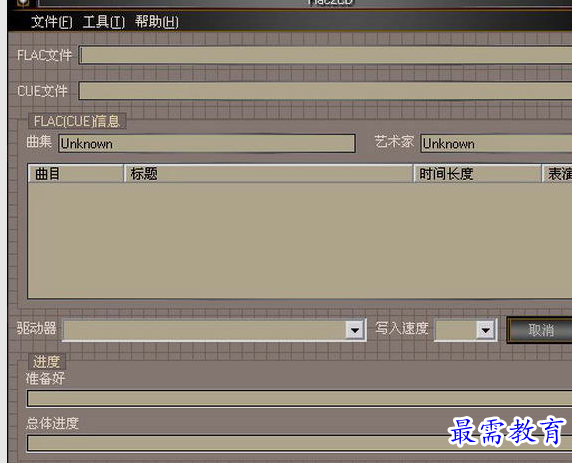Screen dimensions: 572x463
Task: Click the 艺术家 Unknown text field
Action: tap(496, 143)
